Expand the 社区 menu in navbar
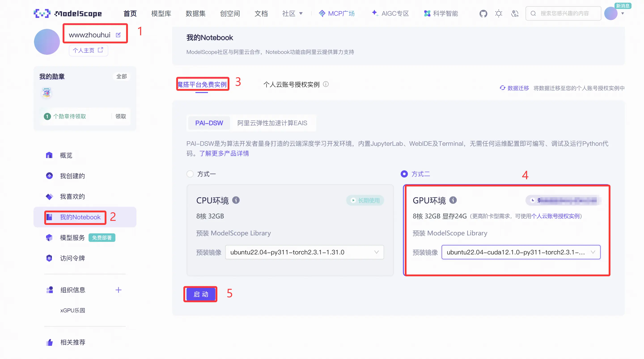 pos(292,13)
